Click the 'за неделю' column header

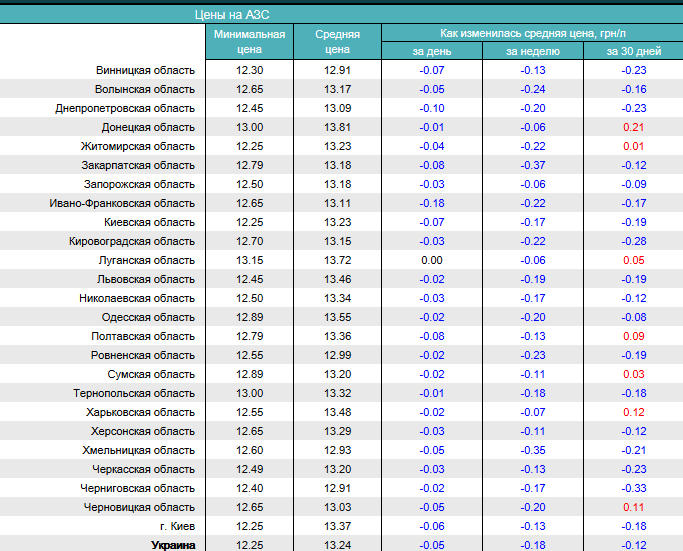pyautogui.click(x=533, y=51)
